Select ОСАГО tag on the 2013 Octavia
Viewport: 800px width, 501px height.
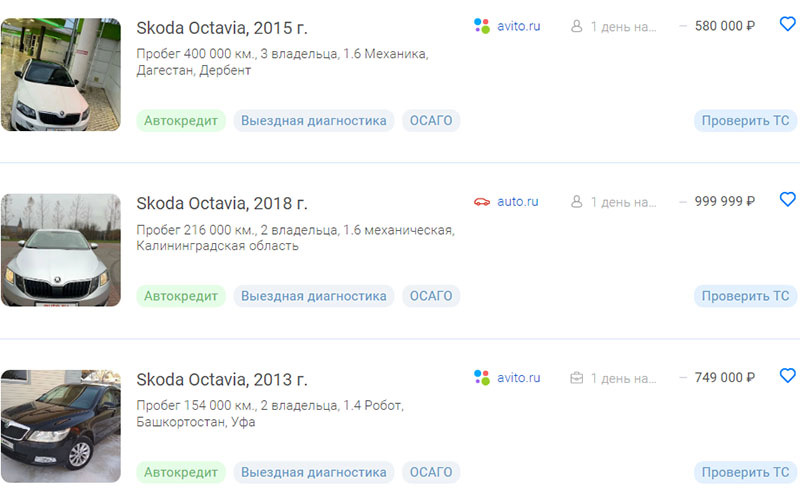(431, 472)
